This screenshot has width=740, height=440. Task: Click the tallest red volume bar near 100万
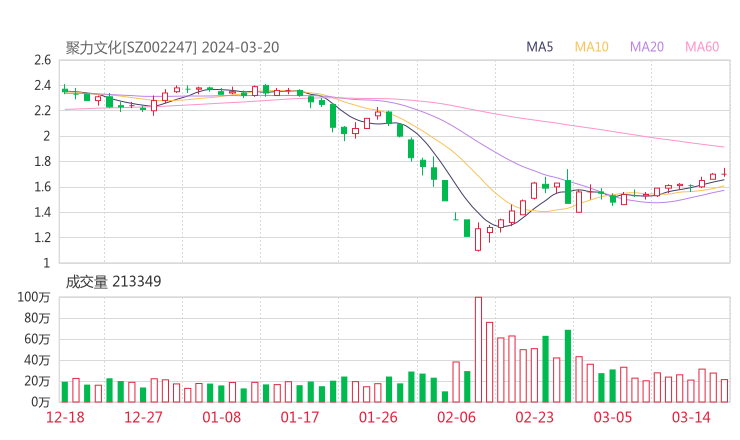coord(478,350)
